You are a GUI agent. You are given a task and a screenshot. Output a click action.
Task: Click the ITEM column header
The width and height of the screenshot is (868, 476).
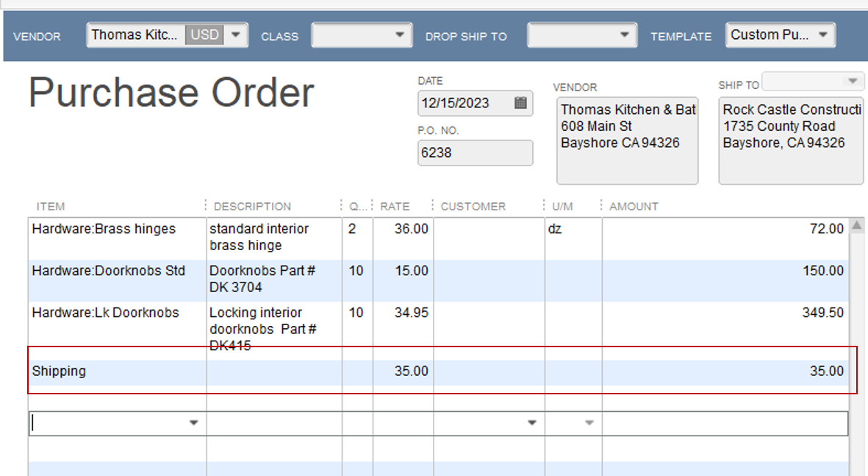tap(51, 207)
